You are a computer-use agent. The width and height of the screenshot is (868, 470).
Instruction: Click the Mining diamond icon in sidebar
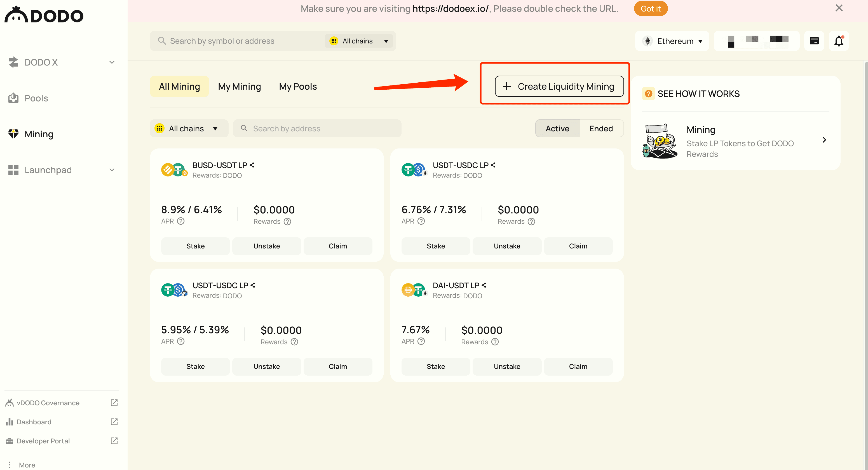13,134
